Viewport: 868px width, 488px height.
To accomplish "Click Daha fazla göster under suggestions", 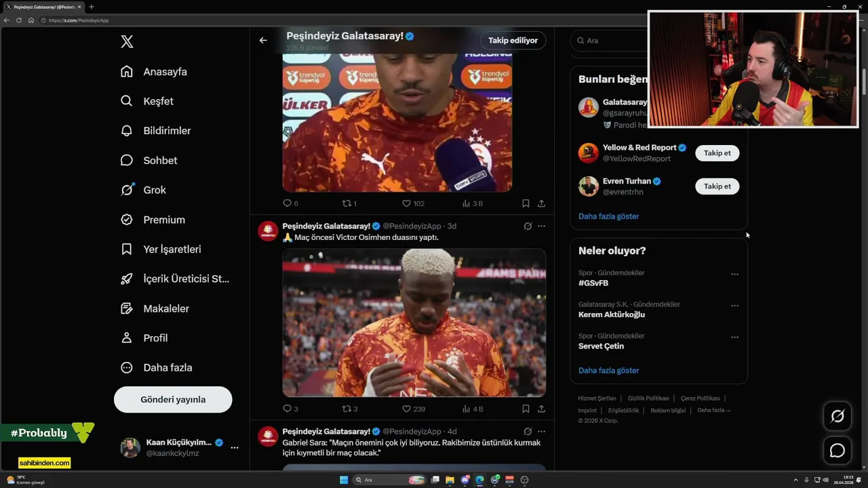I will [608, 216].
